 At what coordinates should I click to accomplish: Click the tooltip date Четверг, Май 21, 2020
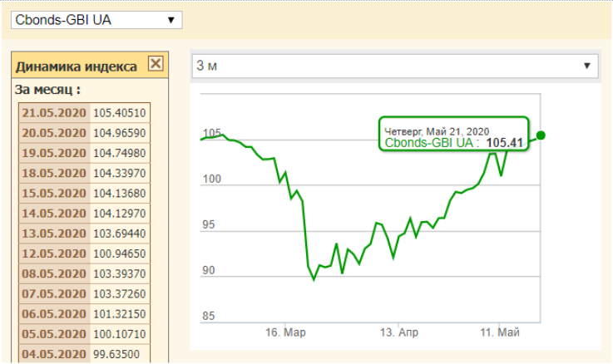pos(437,131)
